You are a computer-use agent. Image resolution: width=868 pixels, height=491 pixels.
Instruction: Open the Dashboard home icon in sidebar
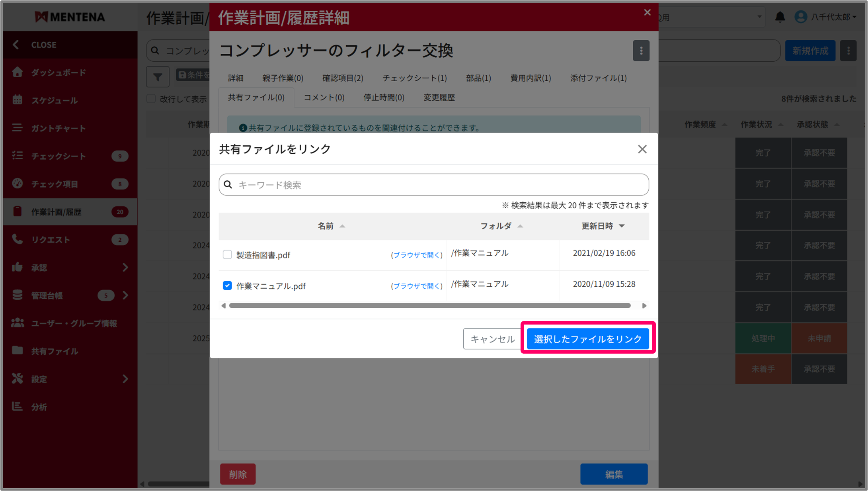[x=18, y=72]
